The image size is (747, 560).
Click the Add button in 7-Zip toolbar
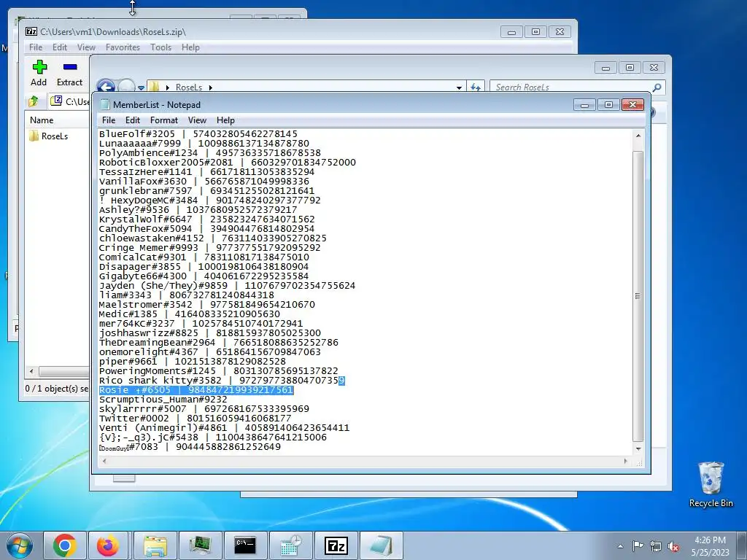tap(39, 74)
